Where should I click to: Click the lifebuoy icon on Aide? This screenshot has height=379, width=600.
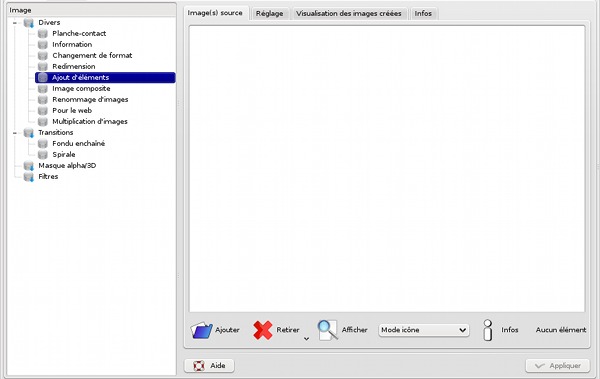[199, 366]
